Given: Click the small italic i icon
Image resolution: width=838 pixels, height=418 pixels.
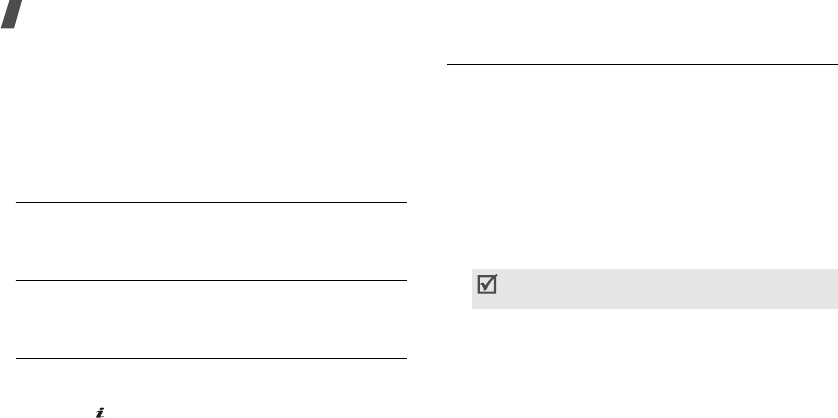Looking at the screenshot, I should [x=100, y=413].
